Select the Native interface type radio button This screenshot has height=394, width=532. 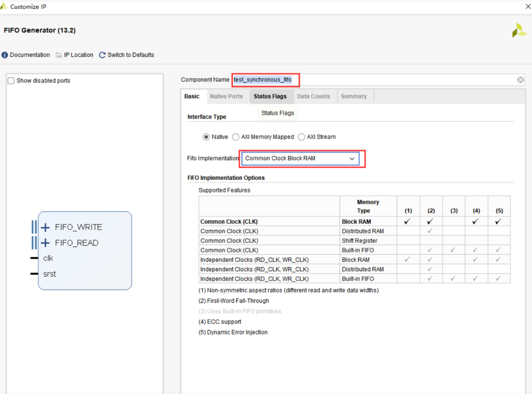206,137
